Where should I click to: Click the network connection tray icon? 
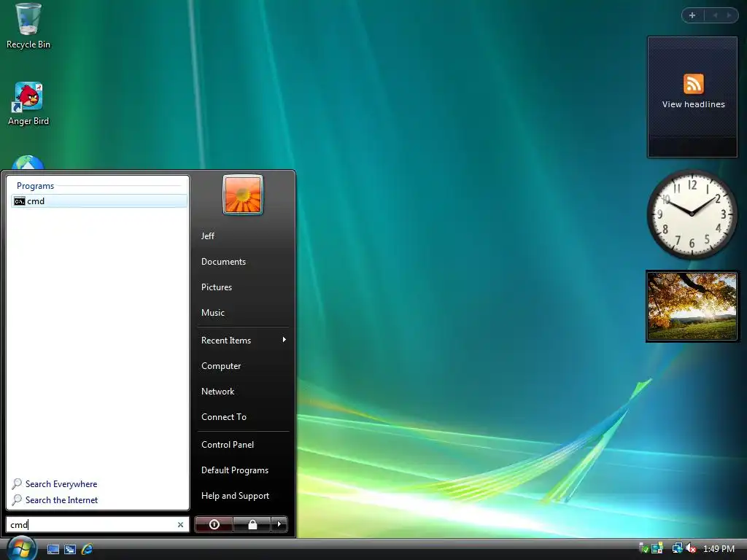tap(677, 548)
